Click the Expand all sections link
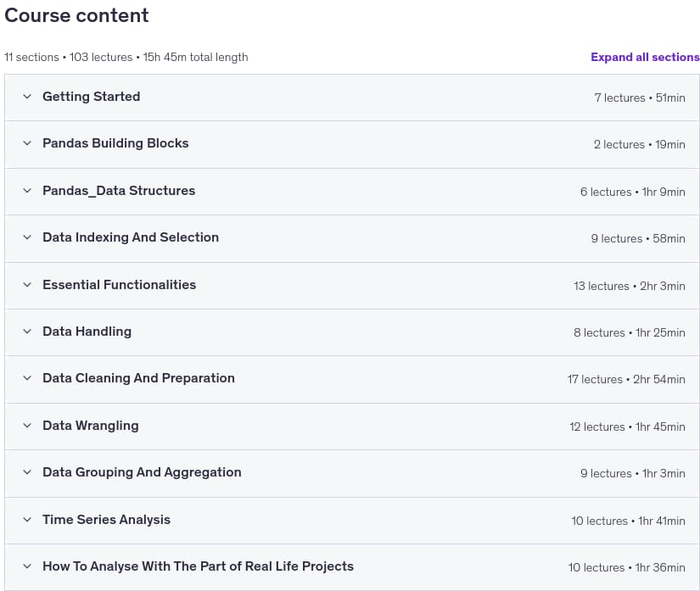This screenshot has width=700, height=591. click(x=645, y=57)
